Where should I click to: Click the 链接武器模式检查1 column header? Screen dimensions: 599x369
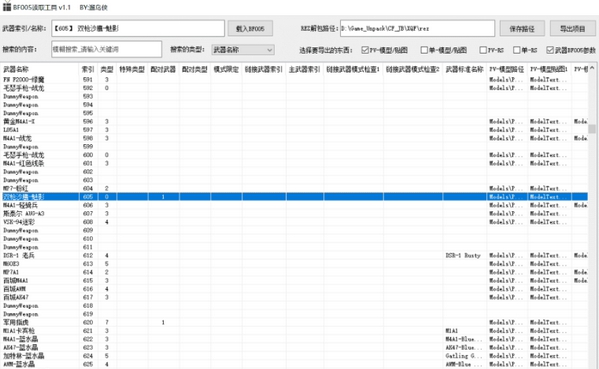tap(354, 69)
